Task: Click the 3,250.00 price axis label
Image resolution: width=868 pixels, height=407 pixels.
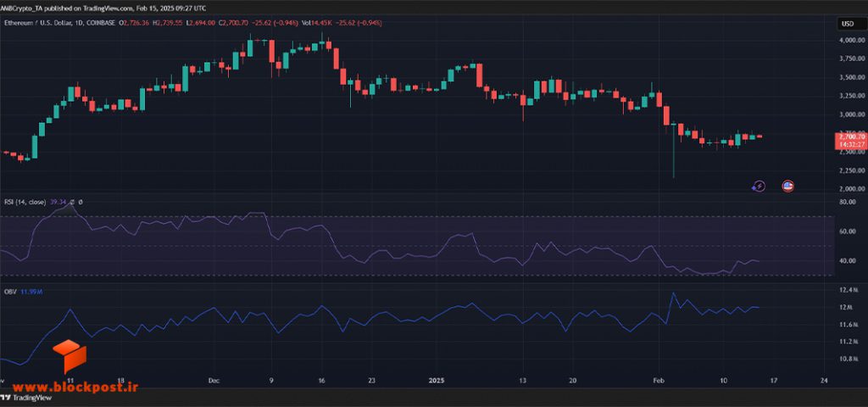Action: coord(851,96)
